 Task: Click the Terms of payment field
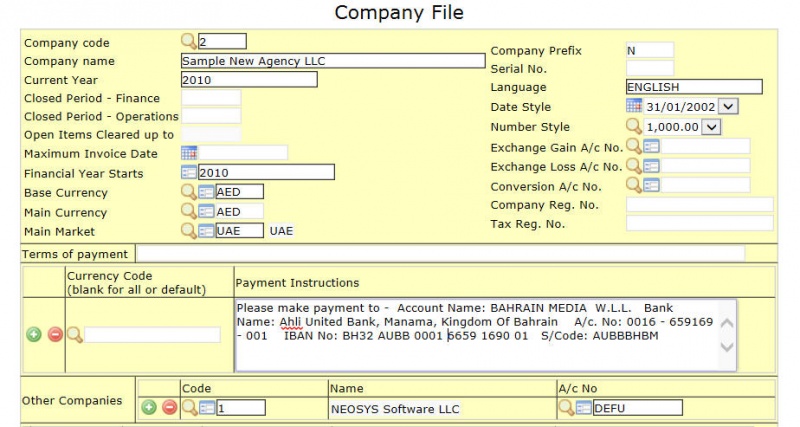[x=441, y=254]
